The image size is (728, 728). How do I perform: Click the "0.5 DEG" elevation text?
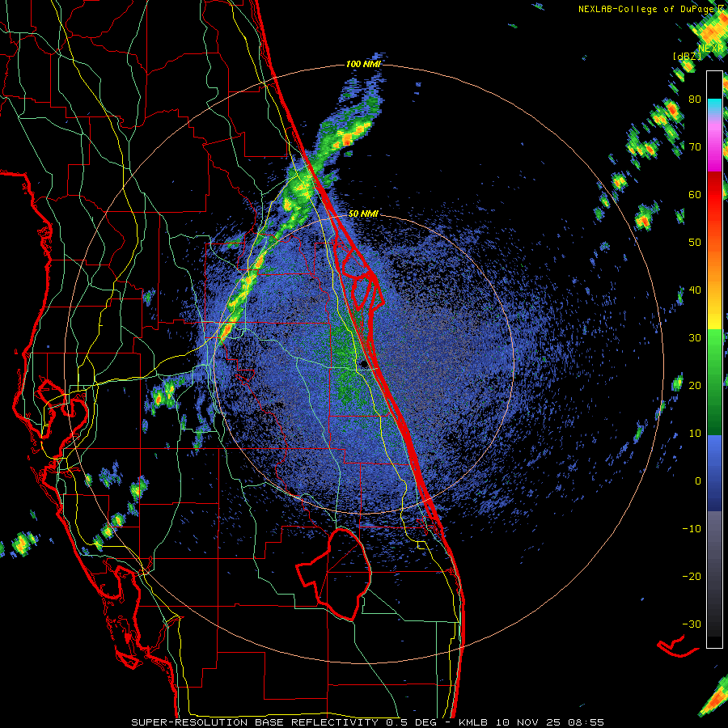[412, 722]
